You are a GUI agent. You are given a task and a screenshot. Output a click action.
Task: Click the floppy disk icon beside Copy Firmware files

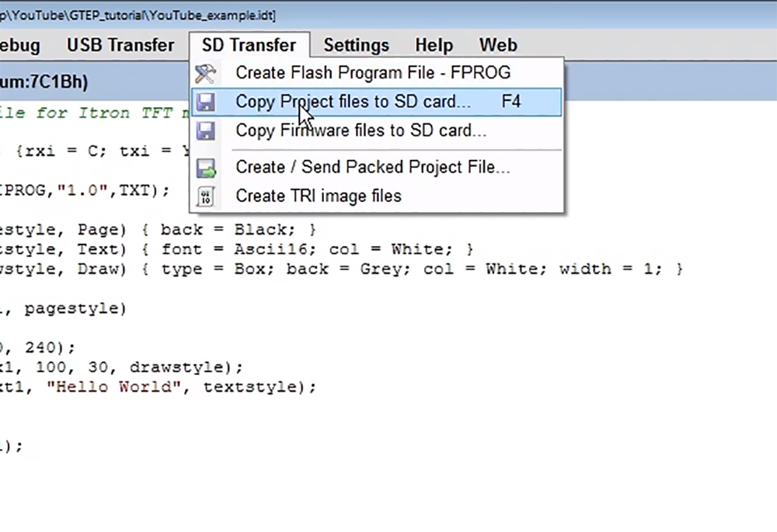point(206,130)
